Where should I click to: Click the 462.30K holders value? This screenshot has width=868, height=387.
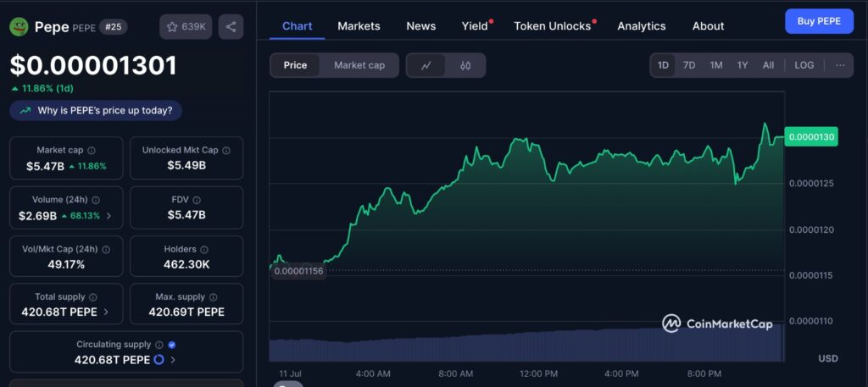tap(186, 264)
